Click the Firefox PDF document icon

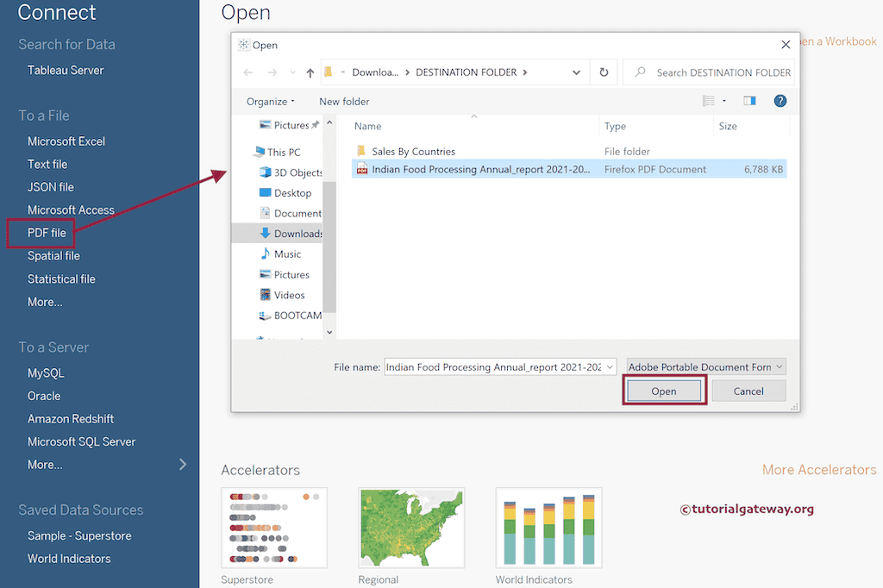(x=360, y=169)
